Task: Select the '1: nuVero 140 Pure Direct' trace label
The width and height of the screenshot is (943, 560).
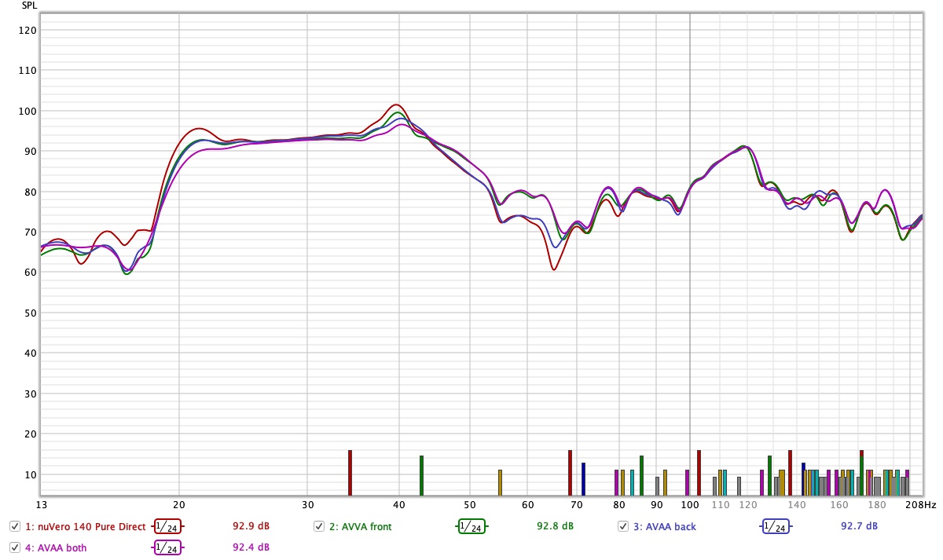Action: click(86, 527)
